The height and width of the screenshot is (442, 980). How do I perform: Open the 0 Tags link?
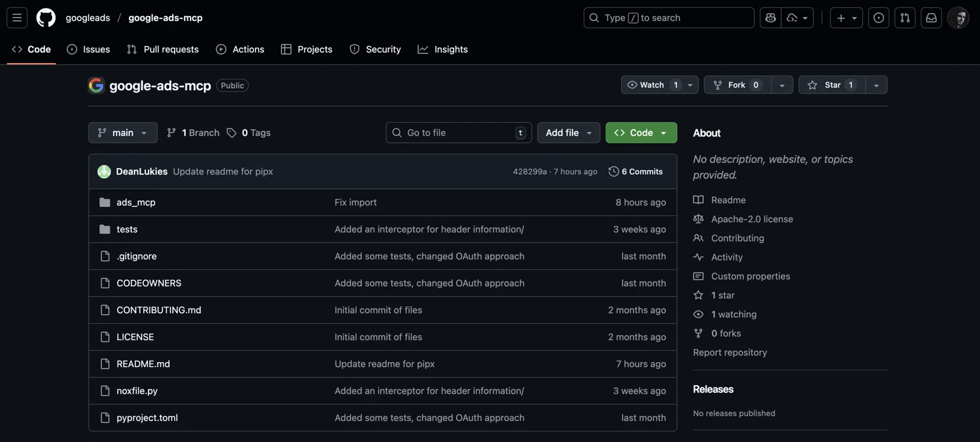248,133
